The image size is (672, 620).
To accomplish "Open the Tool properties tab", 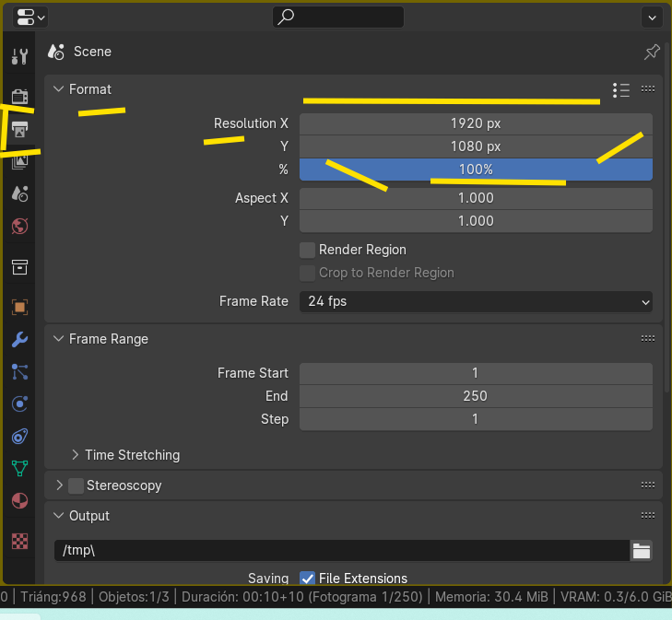I will click(19, 57).
